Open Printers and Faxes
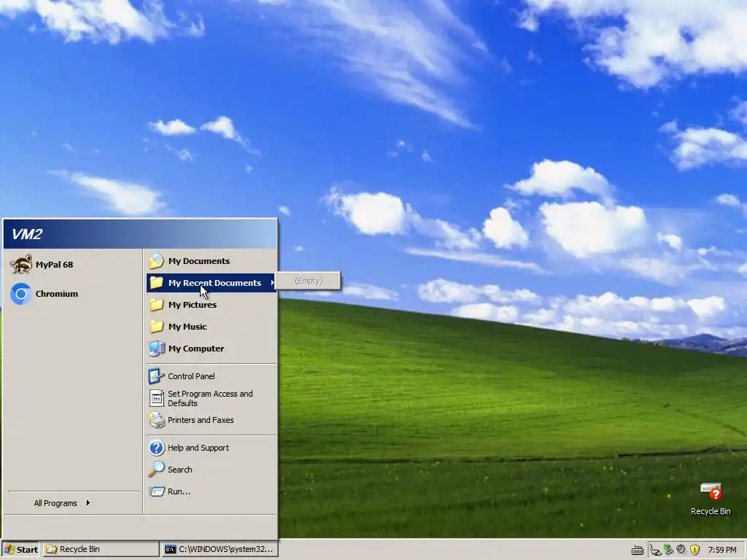This screenshot has height=560, width=747. pos(211,420)
